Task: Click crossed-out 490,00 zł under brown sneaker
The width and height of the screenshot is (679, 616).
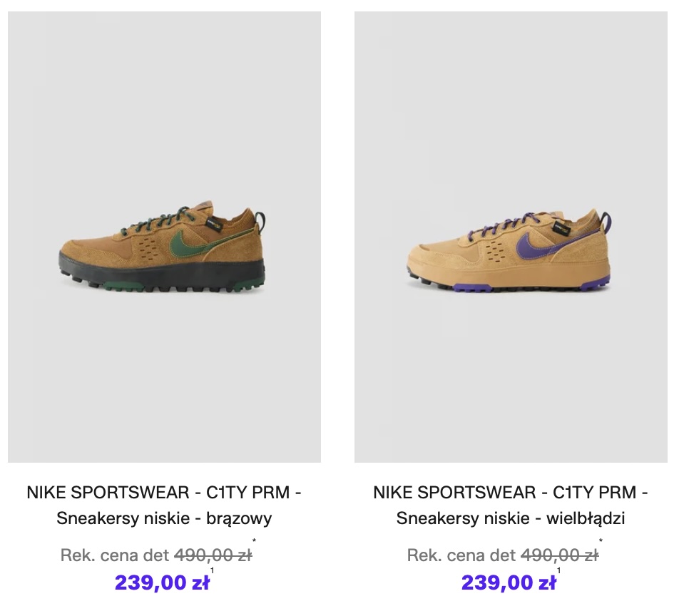Action: (213, 555)
